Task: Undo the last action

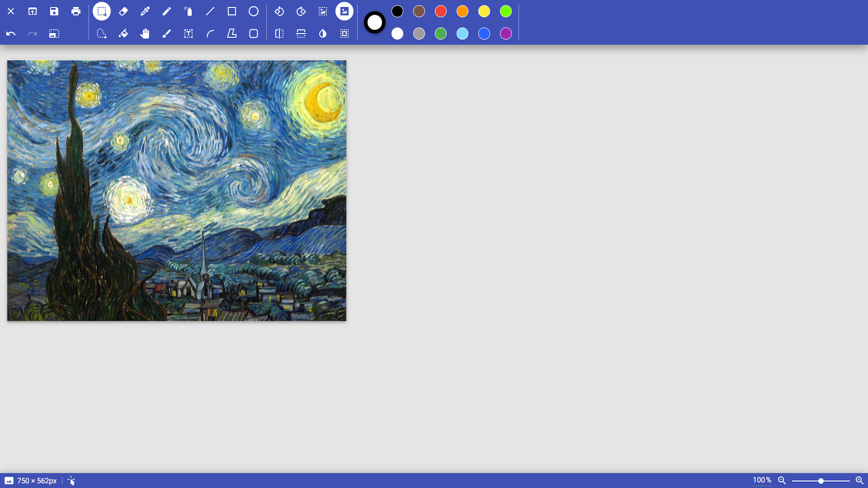Action: pyautogui.click(x=11, y=33)
